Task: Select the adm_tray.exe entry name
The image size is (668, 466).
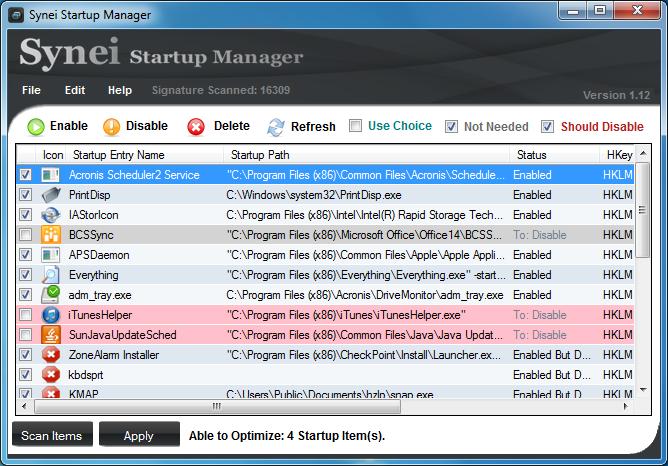Action: coord(100,295)
